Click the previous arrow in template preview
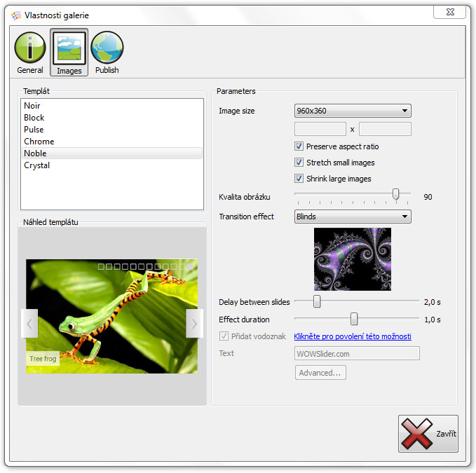476x473 pixels. click(x=29, y=324)
